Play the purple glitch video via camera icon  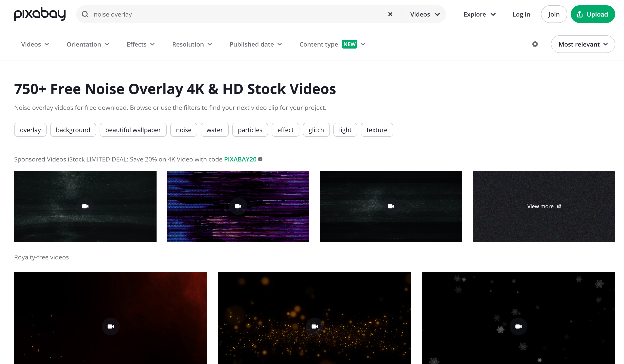[x=238, y=206]
